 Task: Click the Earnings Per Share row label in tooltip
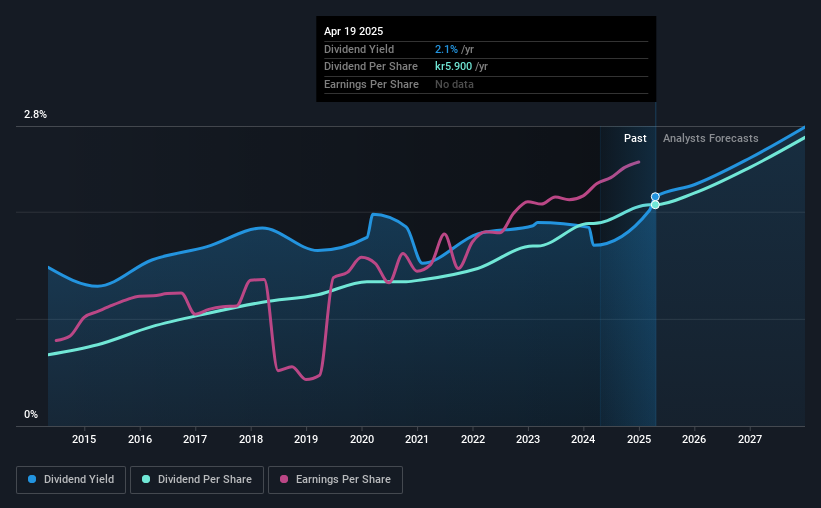pos(371,84)
